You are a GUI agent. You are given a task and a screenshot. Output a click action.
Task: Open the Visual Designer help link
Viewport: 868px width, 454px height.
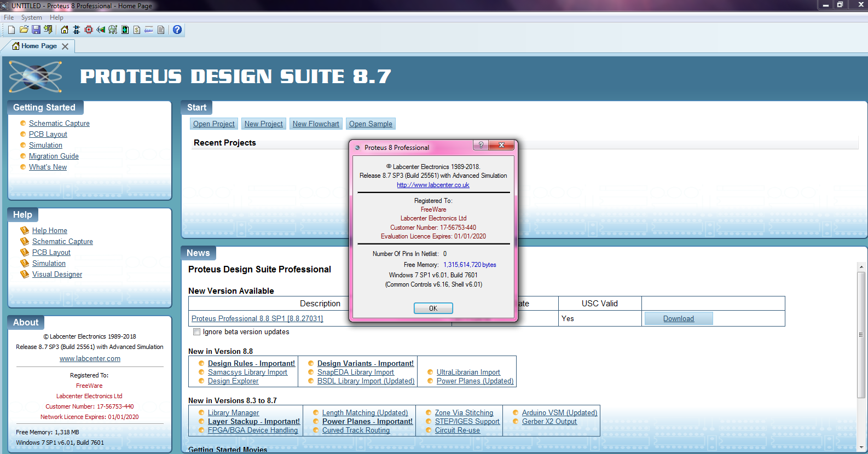57,274
